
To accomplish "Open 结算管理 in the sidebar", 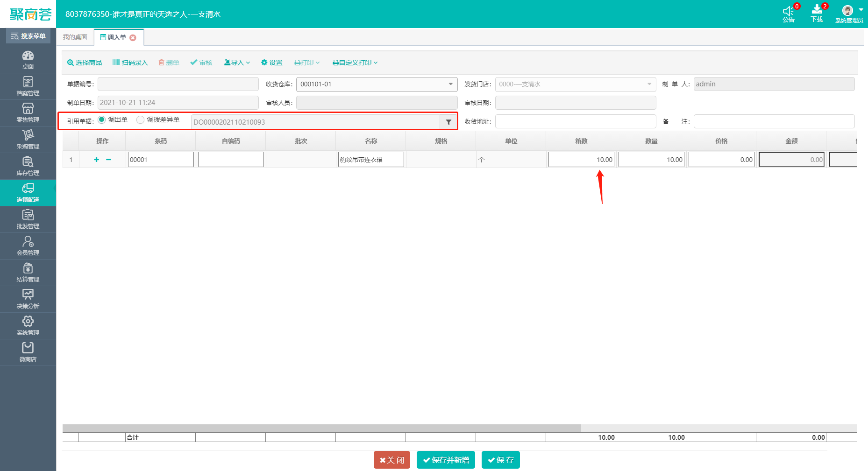I will [28, 273].
